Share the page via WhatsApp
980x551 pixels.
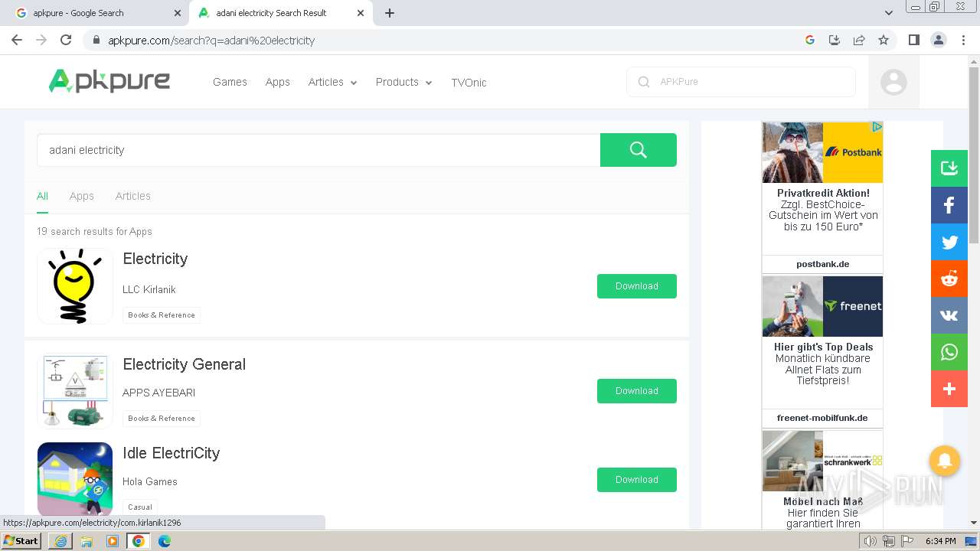pos(949,352)
